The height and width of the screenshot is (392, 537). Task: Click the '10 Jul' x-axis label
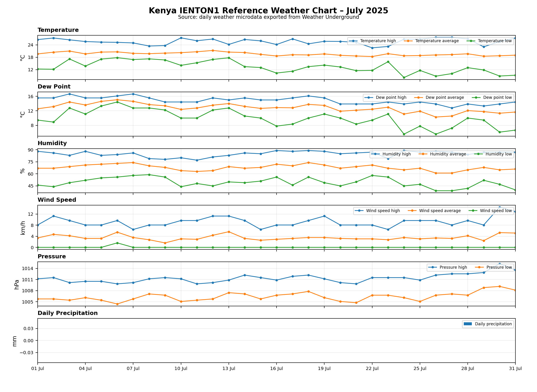pyautogui.click(x=181, y=369)
